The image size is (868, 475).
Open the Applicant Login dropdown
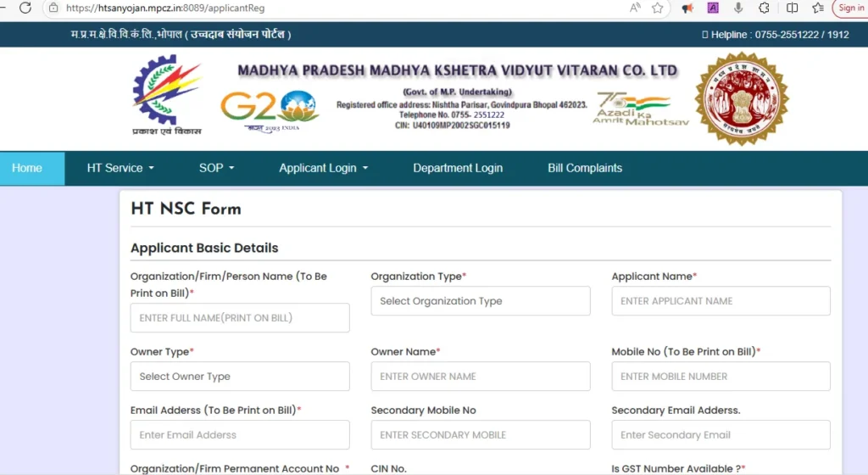(323, 168)
